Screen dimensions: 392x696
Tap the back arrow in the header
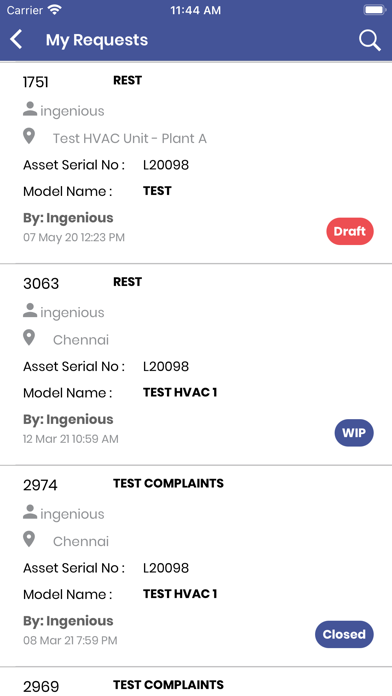coord(16,40)
